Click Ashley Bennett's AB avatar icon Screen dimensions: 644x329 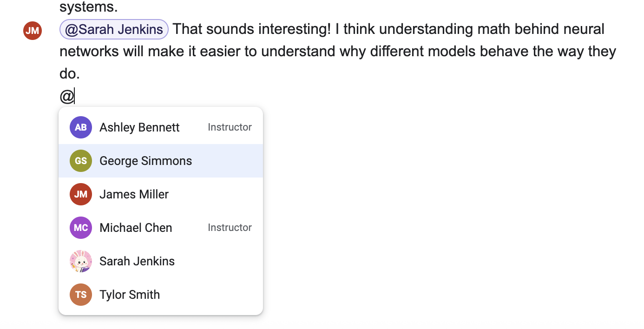point(81,127)
